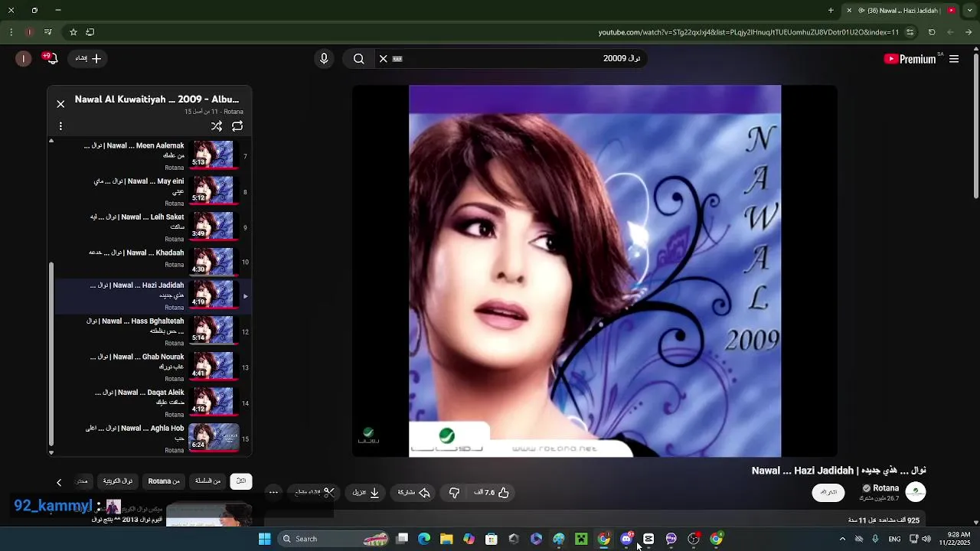Open the YouTube account avatar menu
Image resolution: width=980 pixels, height=551 pixels.
click(24, 58)
